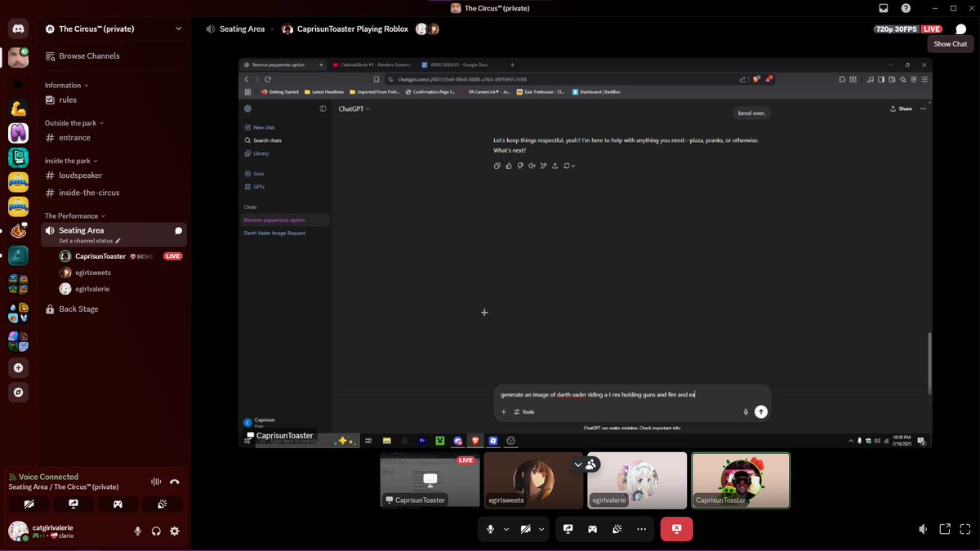Click egirlsweets video tile
Screen dimensions: 980x551
coord(534,480)
